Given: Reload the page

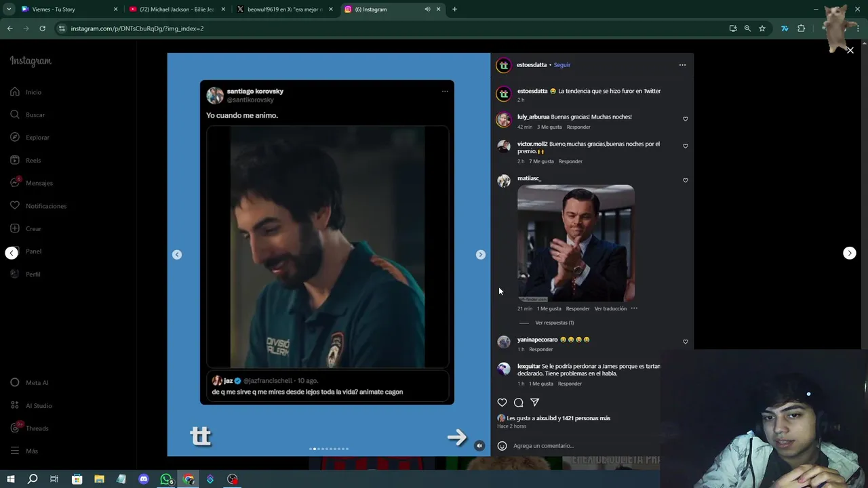Looking at the screenshot, I should tap(42, 28).
